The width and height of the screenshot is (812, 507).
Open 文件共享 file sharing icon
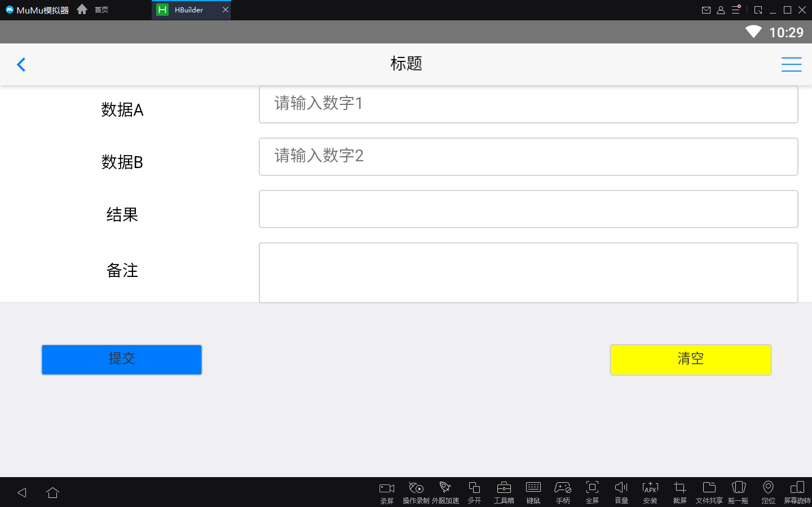(708, 491)
